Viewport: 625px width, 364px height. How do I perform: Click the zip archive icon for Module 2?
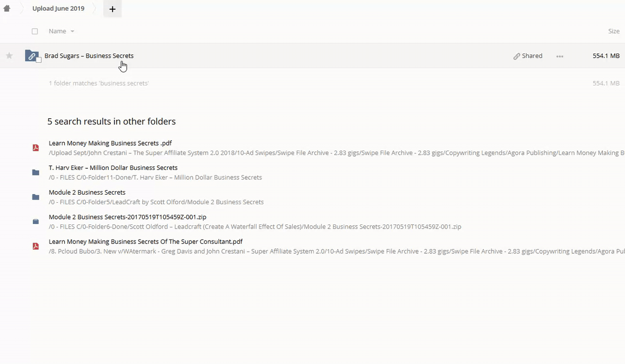(x=35, y=221)
